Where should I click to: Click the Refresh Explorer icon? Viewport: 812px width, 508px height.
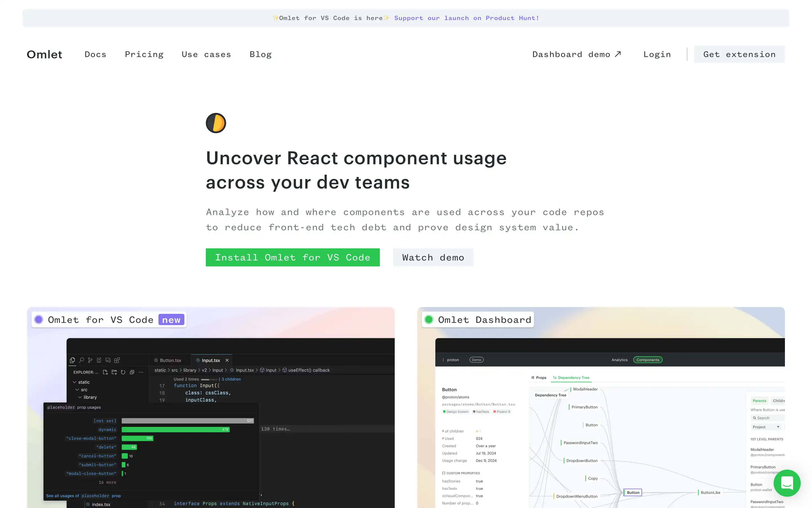tap(123, 372)
